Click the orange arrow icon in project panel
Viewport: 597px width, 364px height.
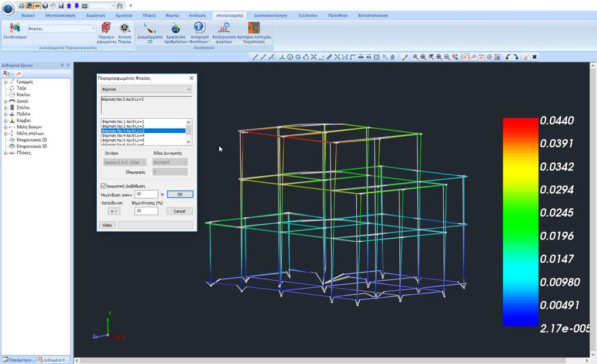tap(18, 74)
